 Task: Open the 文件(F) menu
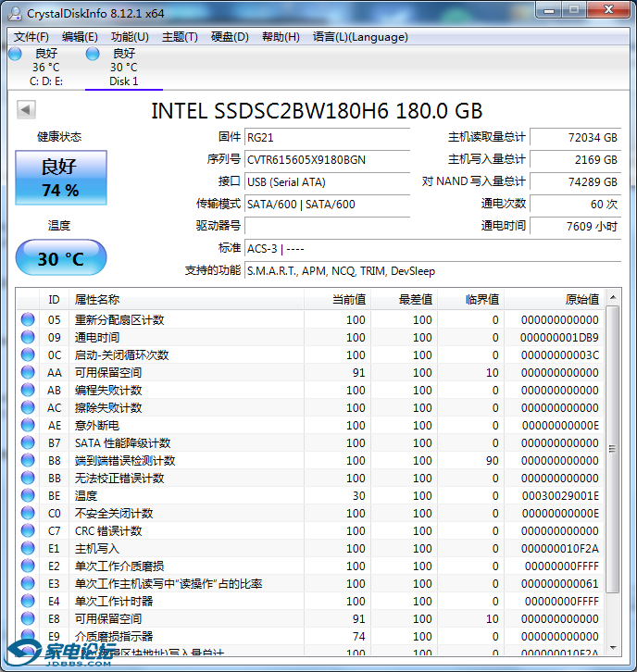[x=31, y=37]
